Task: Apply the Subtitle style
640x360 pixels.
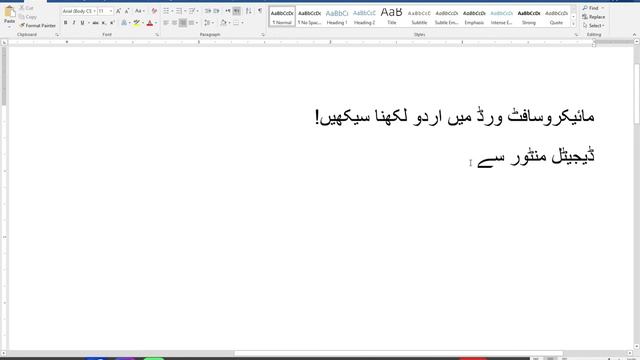Action: (419, 17)
